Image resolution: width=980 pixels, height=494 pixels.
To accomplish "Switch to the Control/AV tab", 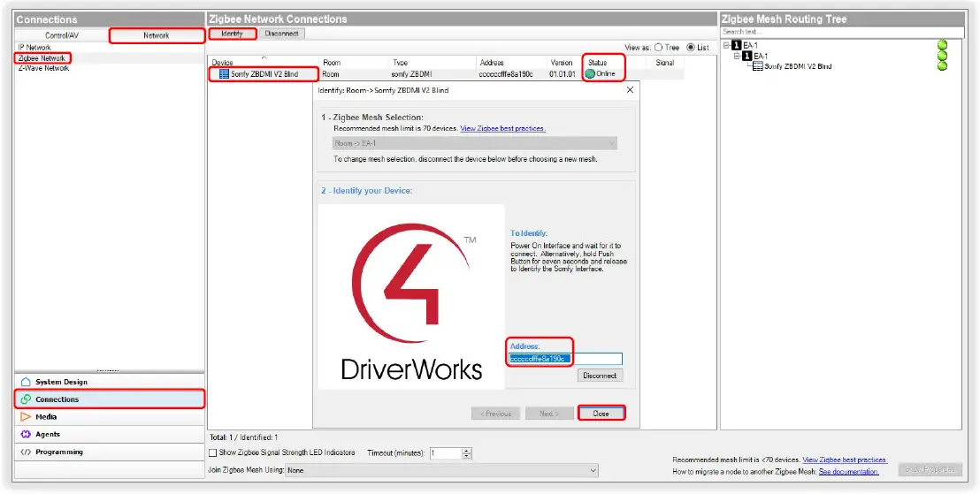I will 62,35.
